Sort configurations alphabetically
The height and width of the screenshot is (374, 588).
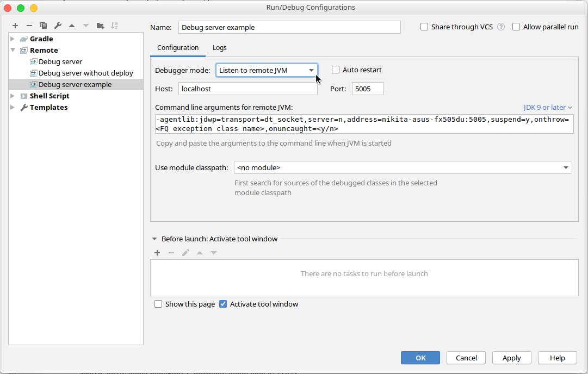(x=114, y=25)
